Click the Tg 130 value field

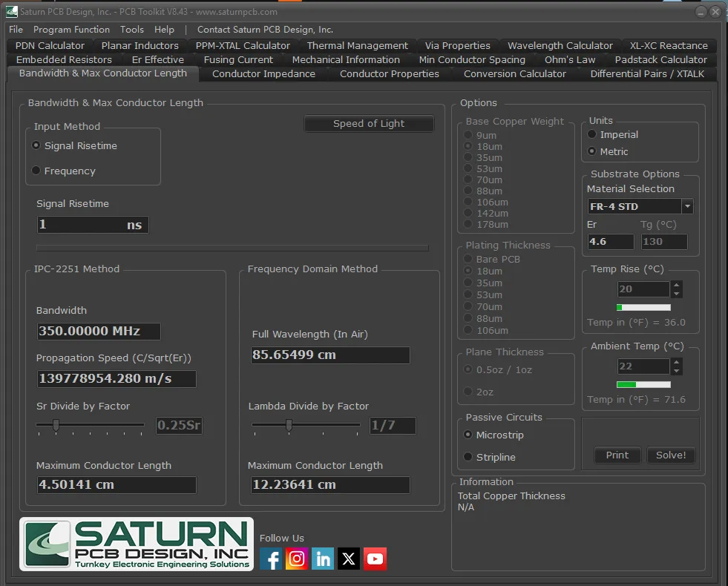pyautogui.click(x=664, y=242)
